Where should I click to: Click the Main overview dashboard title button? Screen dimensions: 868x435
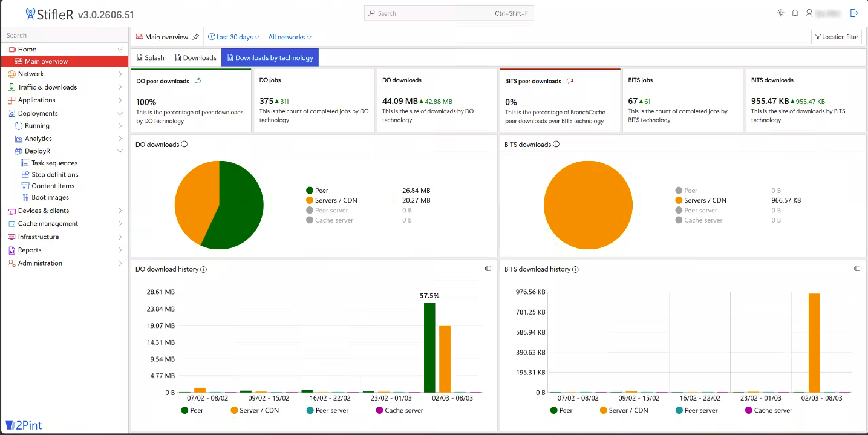tap(162, 37)
